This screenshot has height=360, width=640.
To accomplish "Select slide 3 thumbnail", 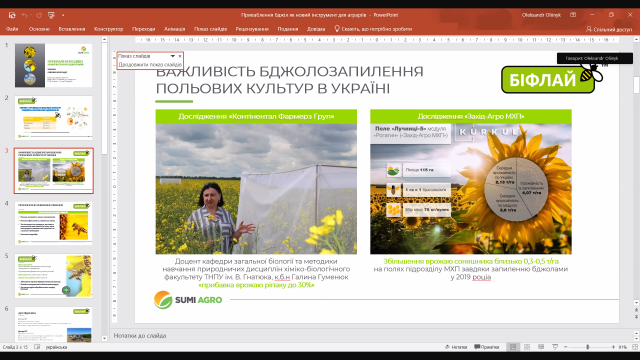I will pyautogui.click(x=53, y=171).
